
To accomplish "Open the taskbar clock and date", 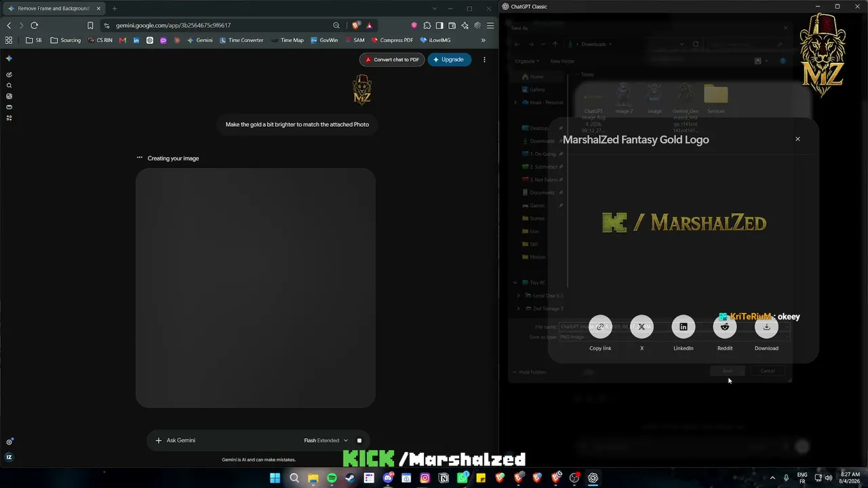I will click(x=850, y=478).
